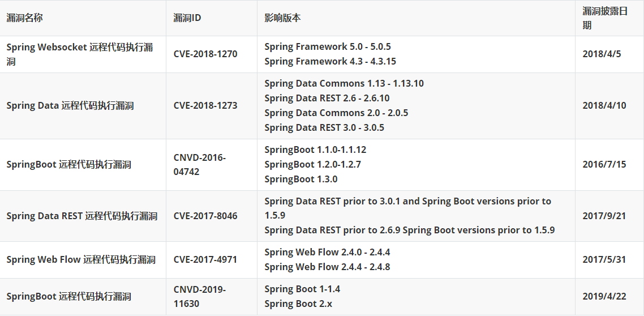
Task: Select the CVE-2017-8046 ID cell
Action: click(205, 216)
